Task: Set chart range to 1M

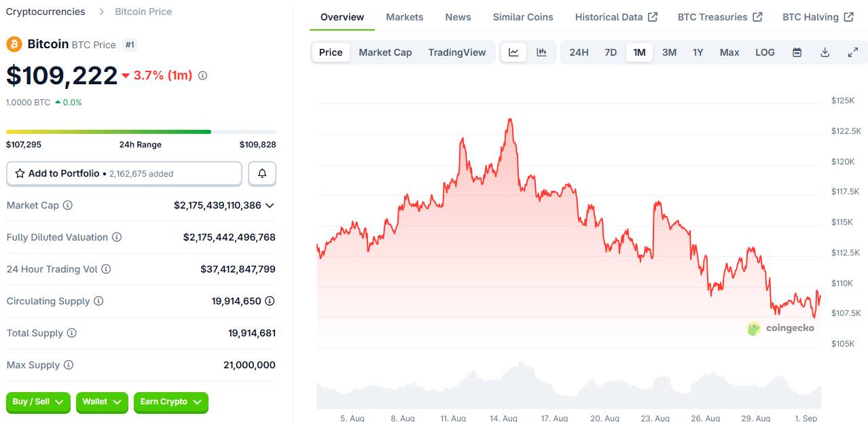Action: point(639,52)
